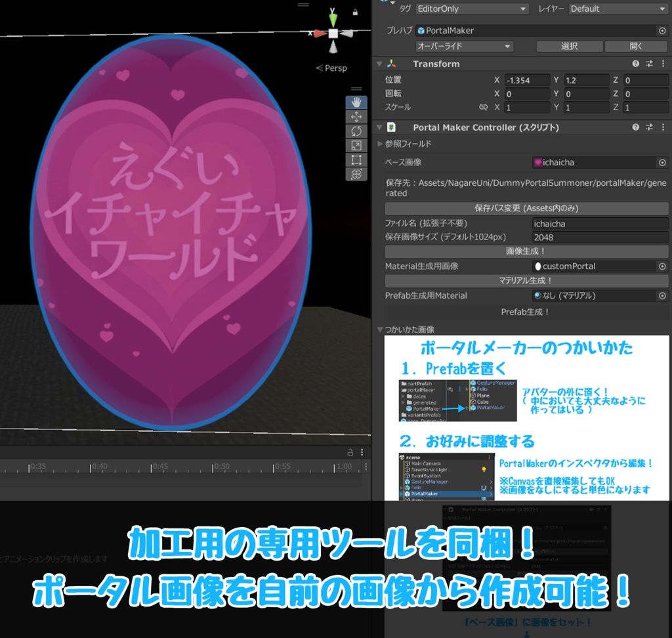Select the Scale tool
The image size is (672, 638).
[x=356, y=145]
